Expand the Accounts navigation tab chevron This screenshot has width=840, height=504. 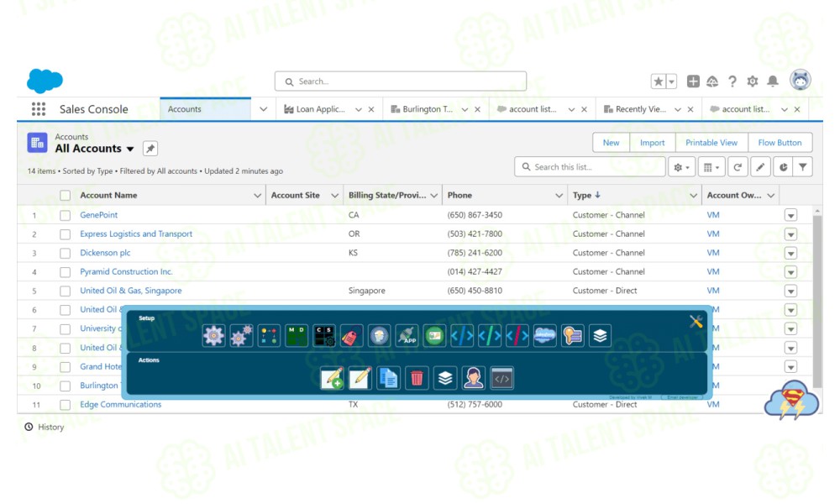(263, 109)
